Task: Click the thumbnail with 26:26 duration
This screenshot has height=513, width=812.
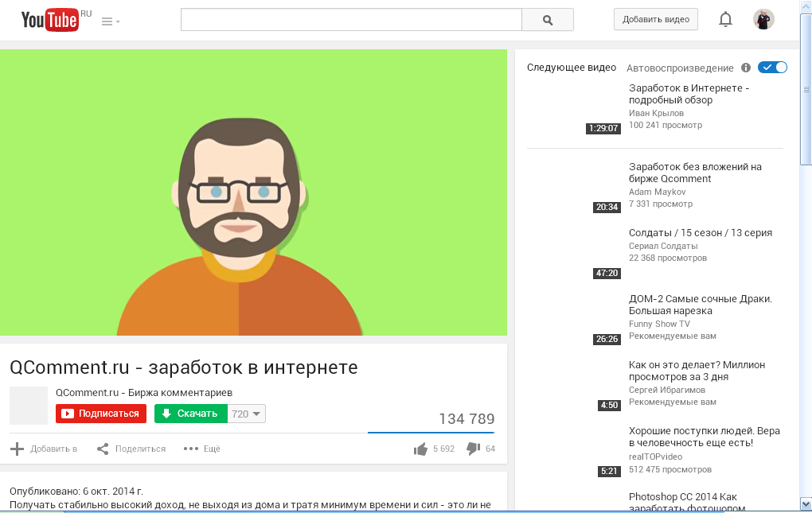Action: click(574, 320)
